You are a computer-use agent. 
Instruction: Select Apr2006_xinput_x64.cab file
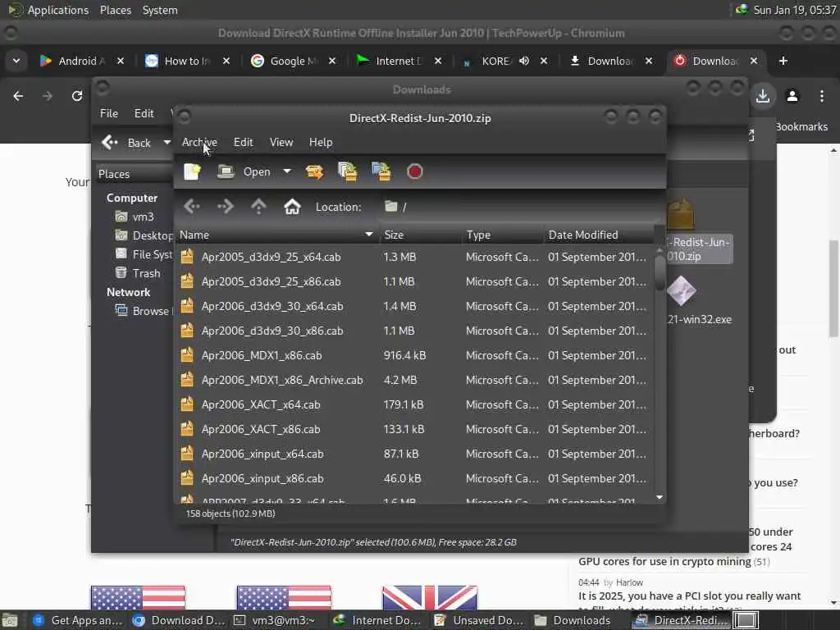pyautogui.click(x=413, y=454)
